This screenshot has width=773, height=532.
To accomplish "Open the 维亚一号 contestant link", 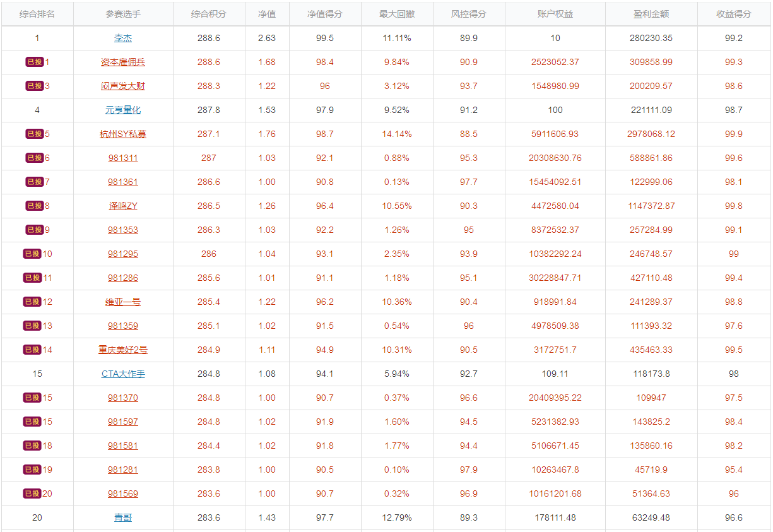I will click(123, 302).
